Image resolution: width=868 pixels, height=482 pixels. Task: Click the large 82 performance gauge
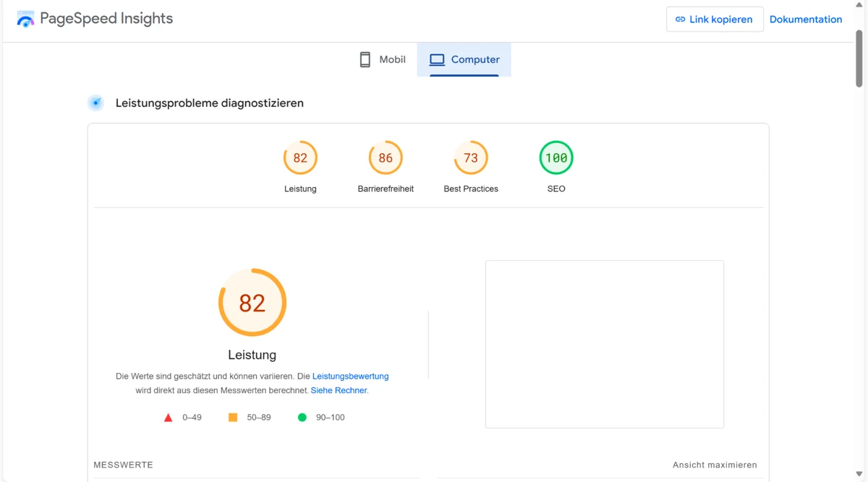[x=252, y=302]
